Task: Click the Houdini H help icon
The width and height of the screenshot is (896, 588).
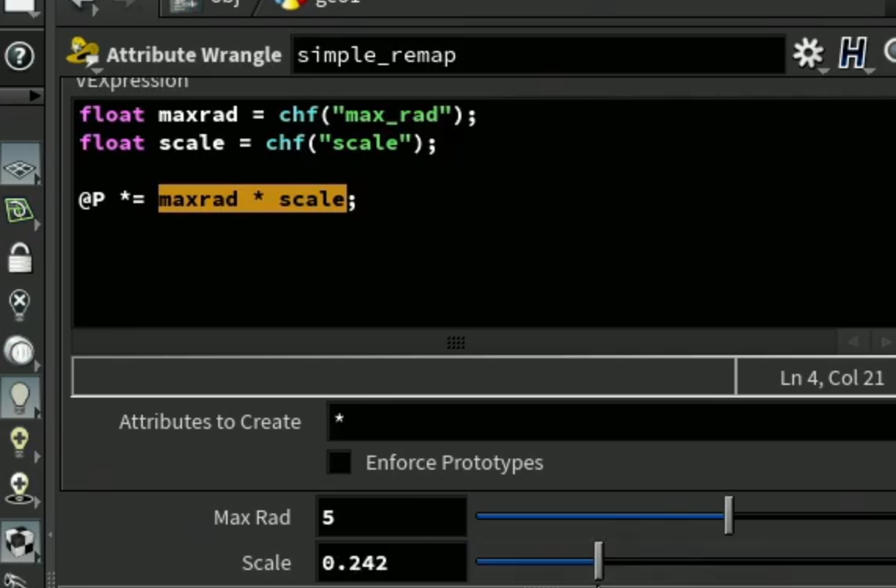Action: (853, 53)
